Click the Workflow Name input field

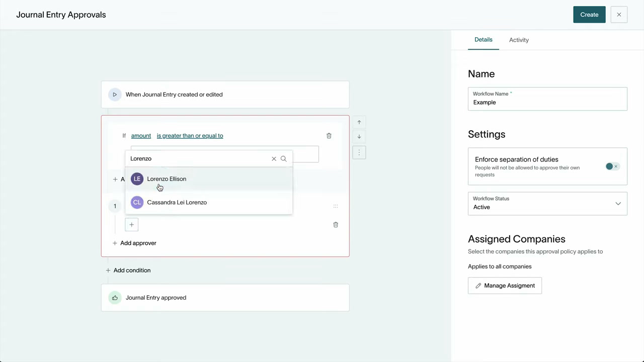[547, 99]
